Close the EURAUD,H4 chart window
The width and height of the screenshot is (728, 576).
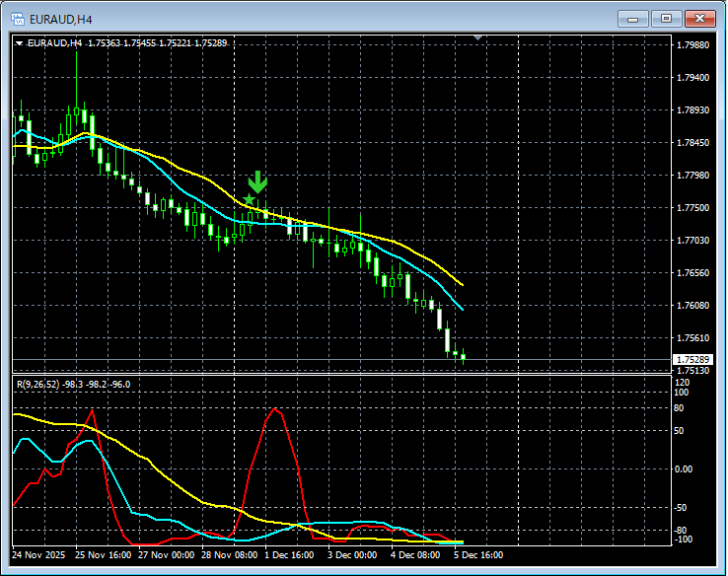(x=700, y=18)
